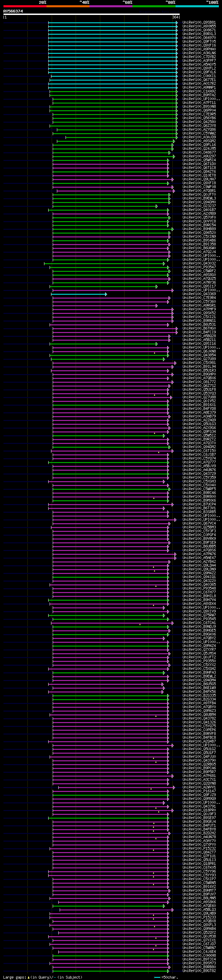The height and width of the screenshot is (980, 222).
Task: Select hit label UniRef100_B9I6V2
Action: pos(199,886)
